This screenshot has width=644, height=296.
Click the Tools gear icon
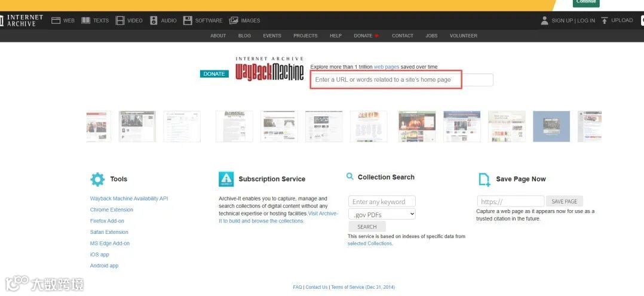click(97, 180)
